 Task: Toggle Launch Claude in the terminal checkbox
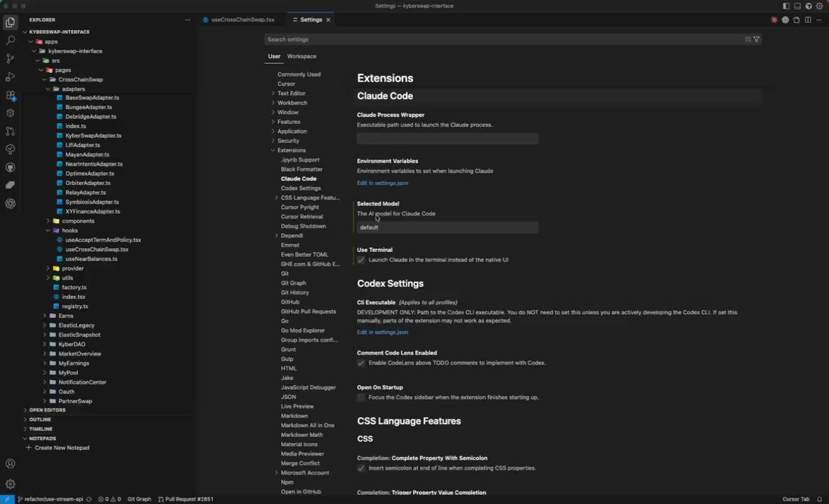pos(361,260)
